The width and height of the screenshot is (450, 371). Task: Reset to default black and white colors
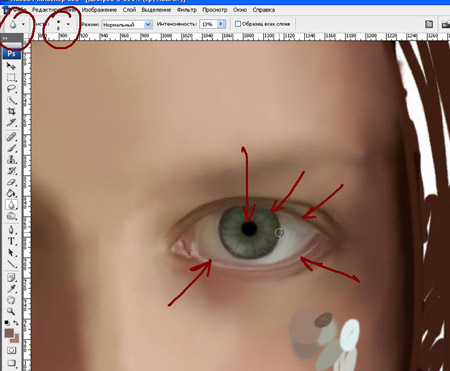coord(7,323)
